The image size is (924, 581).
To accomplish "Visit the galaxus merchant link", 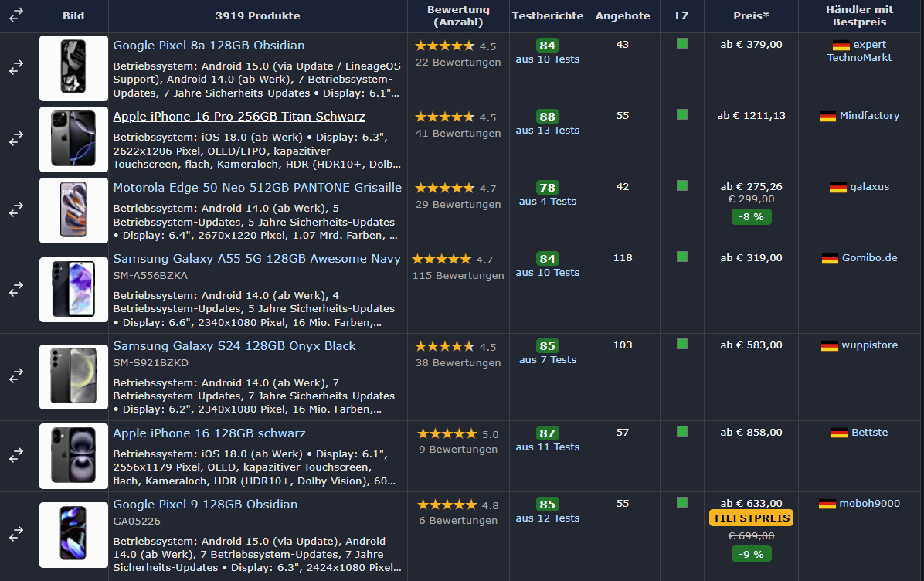I will pyautogui.click(x=869, y=187).
